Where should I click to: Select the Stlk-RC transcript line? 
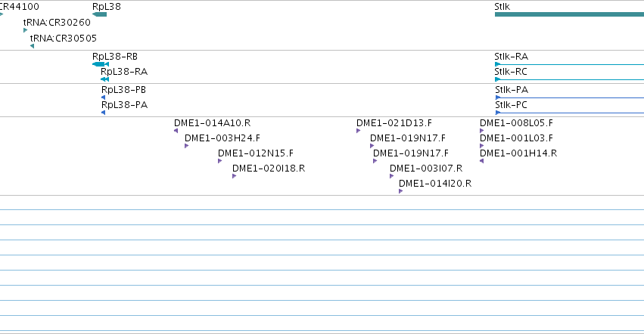point(569,79)
